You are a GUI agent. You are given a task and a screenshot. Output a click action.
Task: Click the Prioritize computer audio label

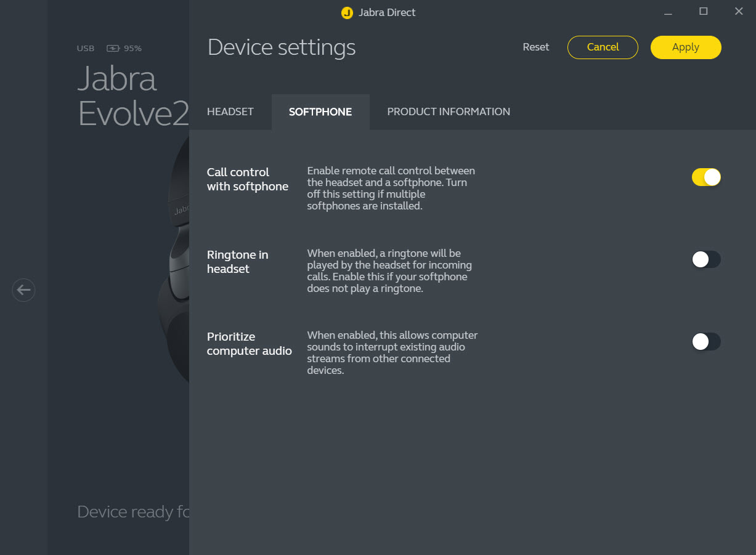coord(250,344)
